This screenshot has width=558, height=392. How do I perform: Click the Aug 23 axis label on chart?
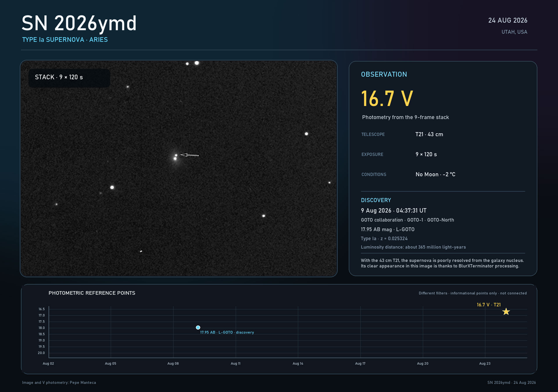pos(485,364)
